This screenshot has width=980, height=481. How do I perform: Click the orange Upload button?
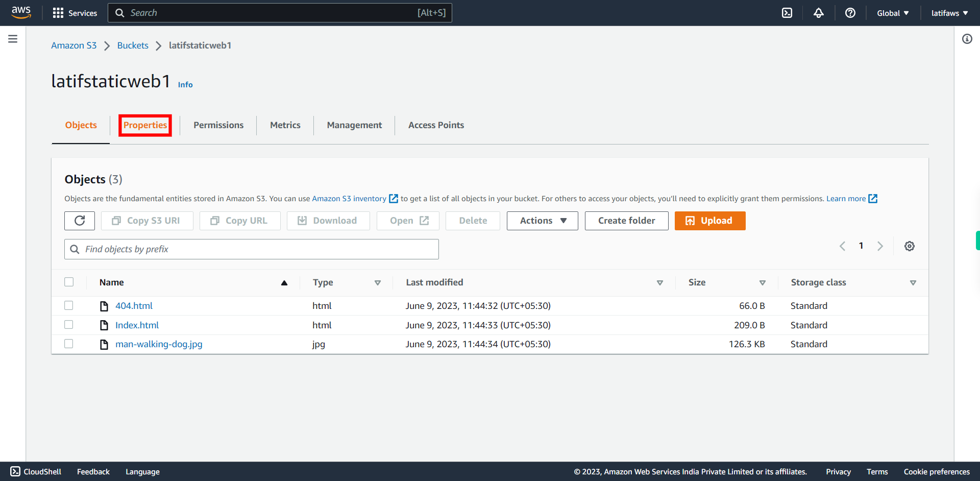click(710, 221)
